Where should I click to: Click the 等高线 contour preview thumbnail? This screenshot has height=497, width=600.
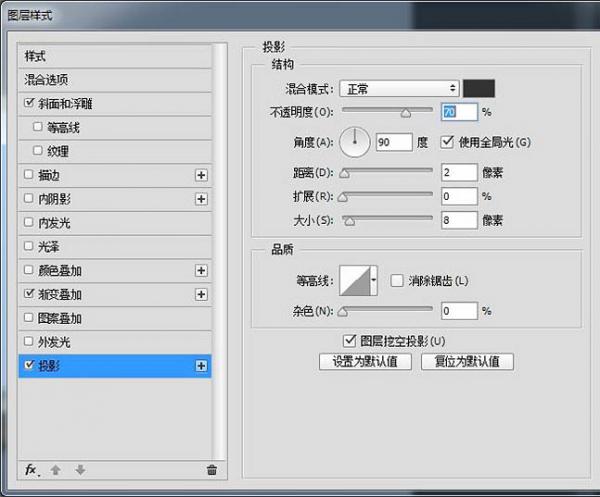coord(355,280)
